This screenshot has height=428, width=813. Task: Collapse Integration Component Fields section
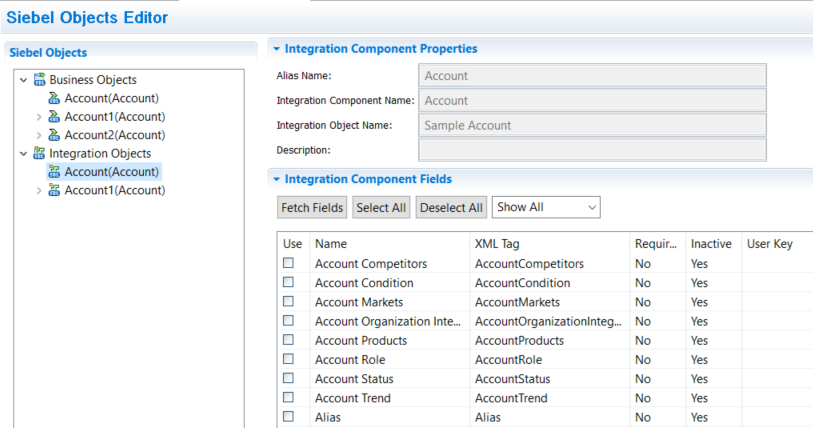pos(276,179)
